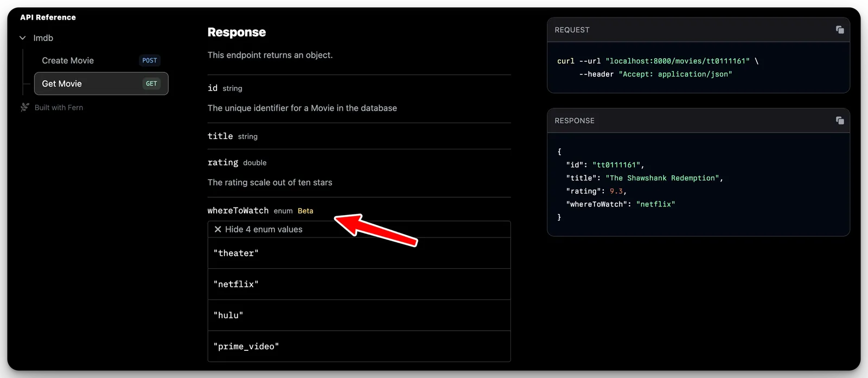
Task: Click the title property name
Action: click(x=220, y=136)
